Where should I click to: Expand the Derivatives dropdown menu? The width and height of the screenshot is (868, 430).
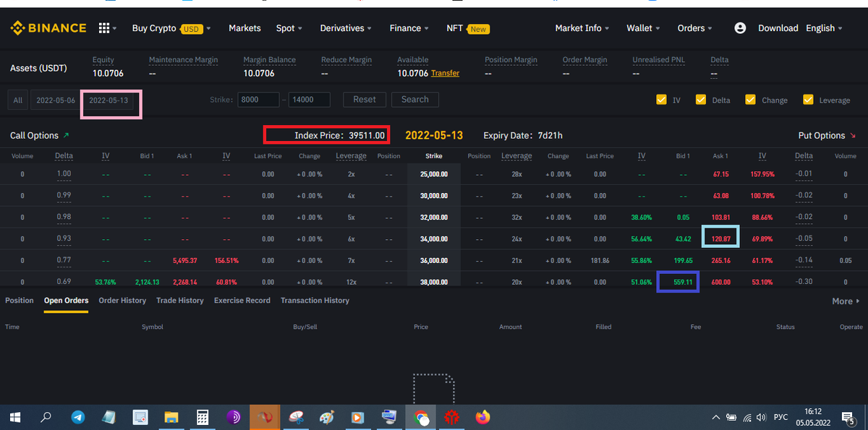pos(346,28)
